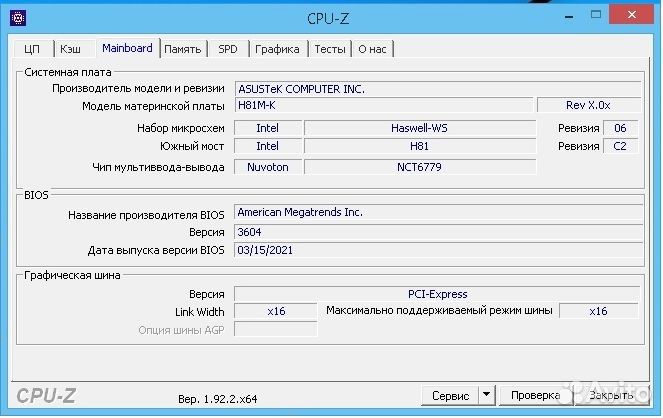Click the Чип мультиввода-вывода label
This screenshot has width=663, height=418.
(158, 167)
